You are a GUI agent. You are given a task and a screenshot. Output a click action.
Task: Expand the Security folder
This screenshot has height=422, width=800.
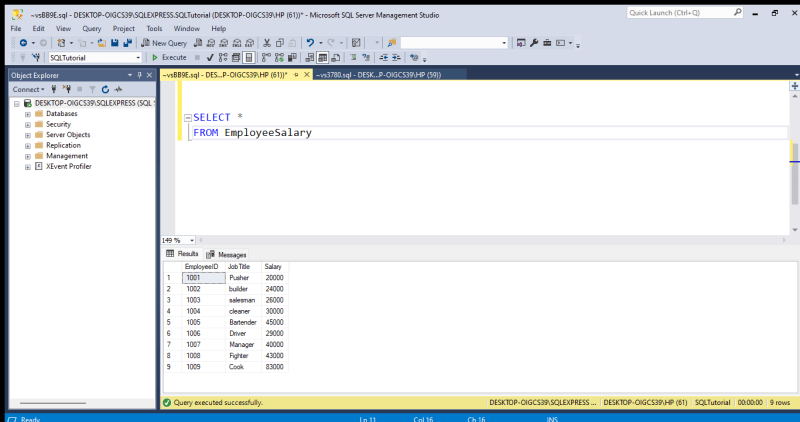coord(28,125)
